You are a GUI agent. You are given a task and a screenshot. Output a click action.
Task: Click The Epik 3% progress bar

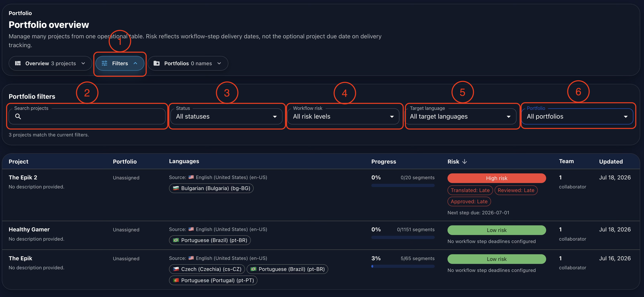[x=403, y=266]
